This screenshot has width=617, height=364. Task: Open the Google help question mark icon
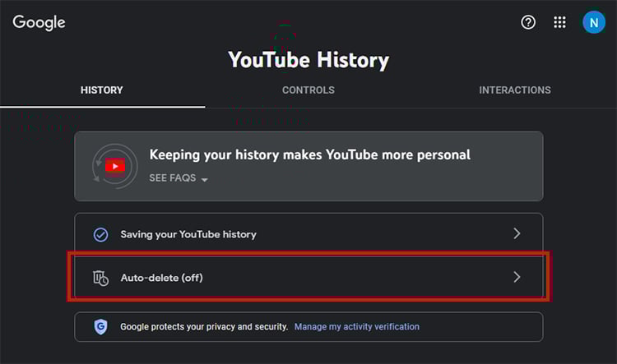pos(528,22)
